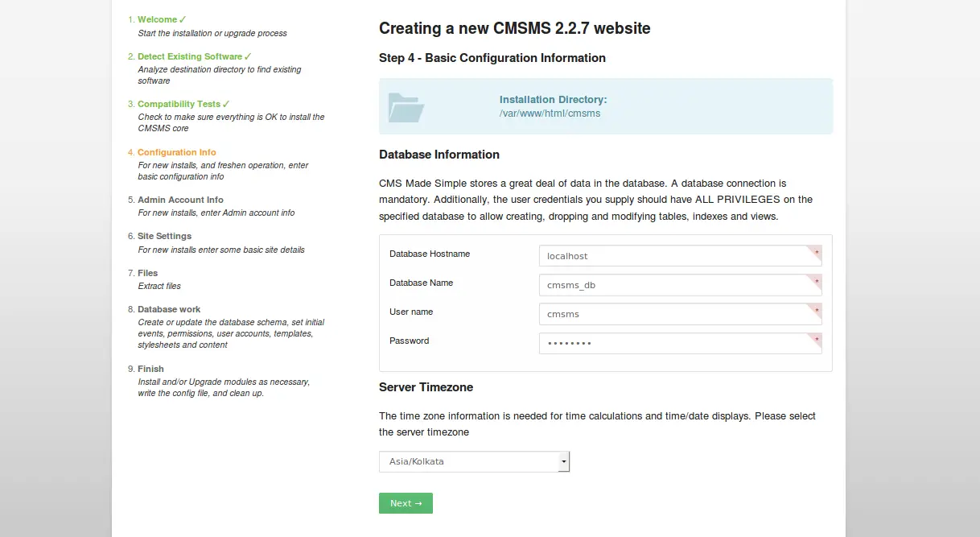Click the Installation Directory label
The image size is (980, 537).
553,100
